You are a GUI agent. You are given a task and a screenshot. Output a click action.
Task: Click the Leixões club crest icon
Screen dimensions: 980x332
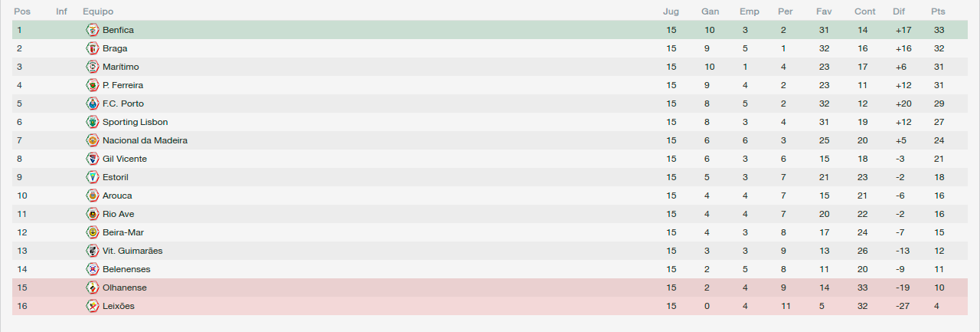[93, 306]
